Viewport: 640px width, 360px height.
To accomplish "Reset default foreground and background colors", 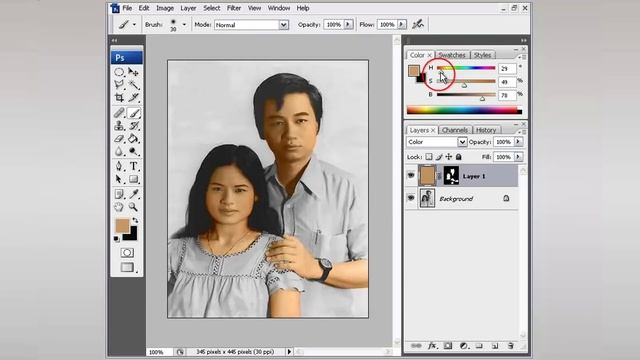I will point(117,239).
